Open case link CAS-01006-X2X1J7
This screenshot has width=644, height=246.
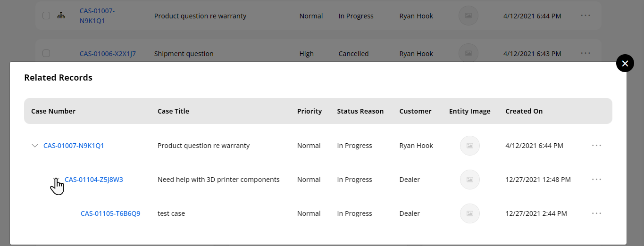tap(108, 54)
